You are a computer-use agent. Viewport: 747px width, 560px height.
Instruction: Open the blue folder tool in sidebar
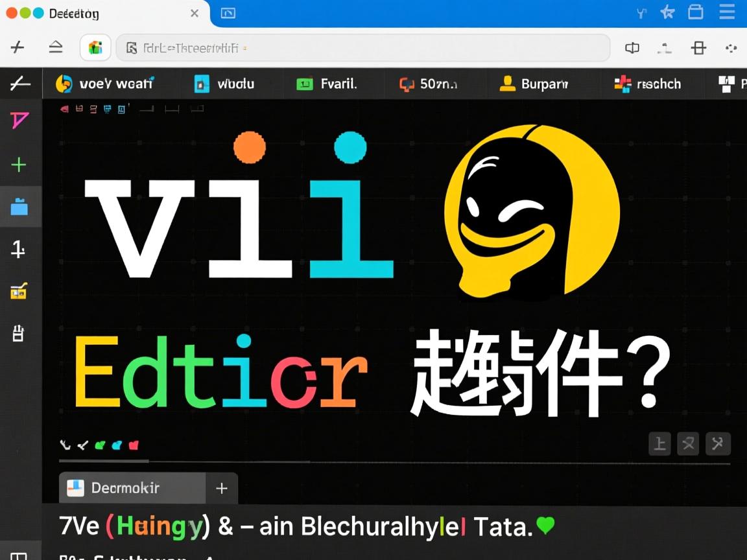[x=20, y=206]
